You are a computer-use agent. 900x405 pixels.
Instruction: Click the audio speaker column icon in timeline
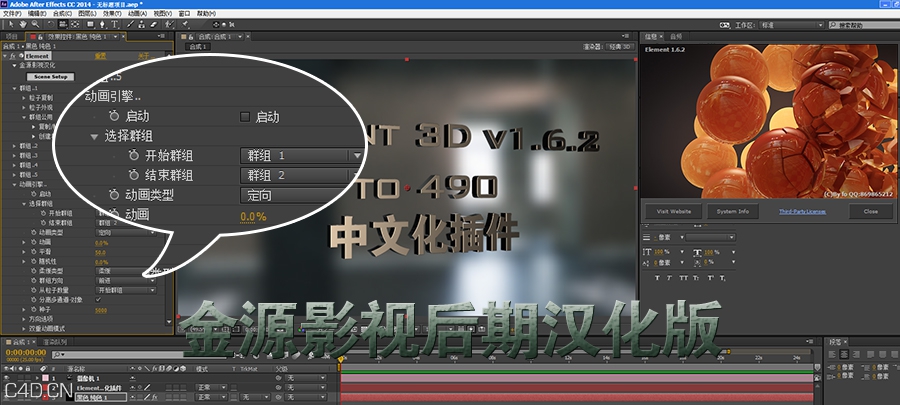pos(13,369)
